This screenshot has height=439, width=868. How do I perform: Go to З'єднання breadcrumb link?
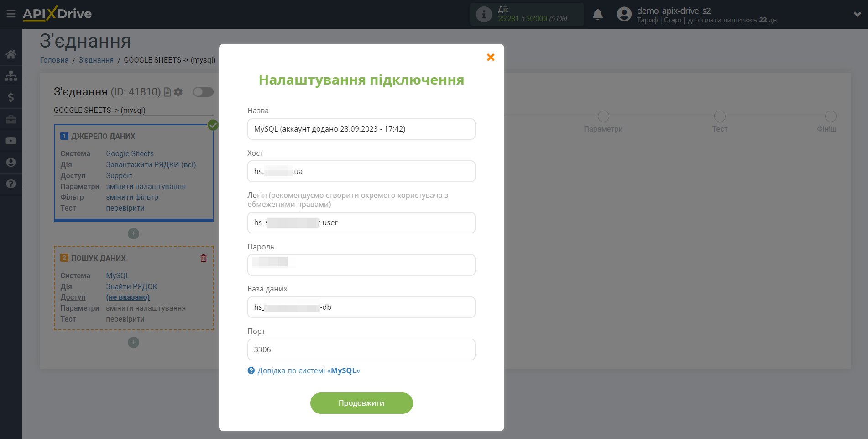[96, 60]
